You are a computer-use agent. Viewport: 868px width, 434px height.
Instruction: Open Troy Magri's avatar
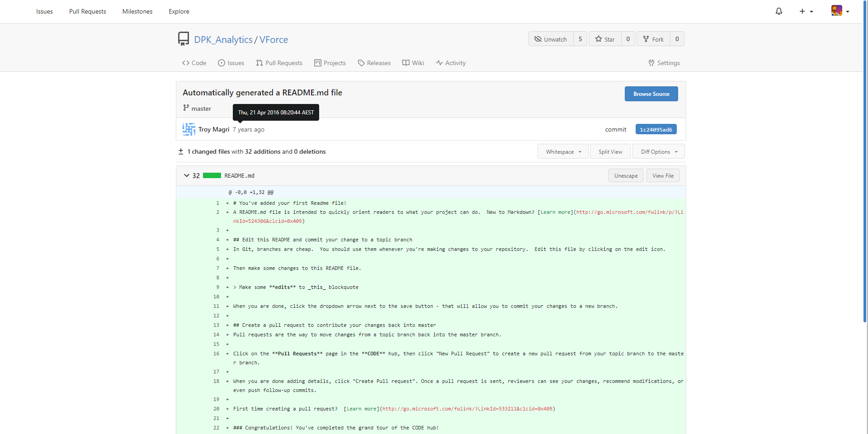189,129
